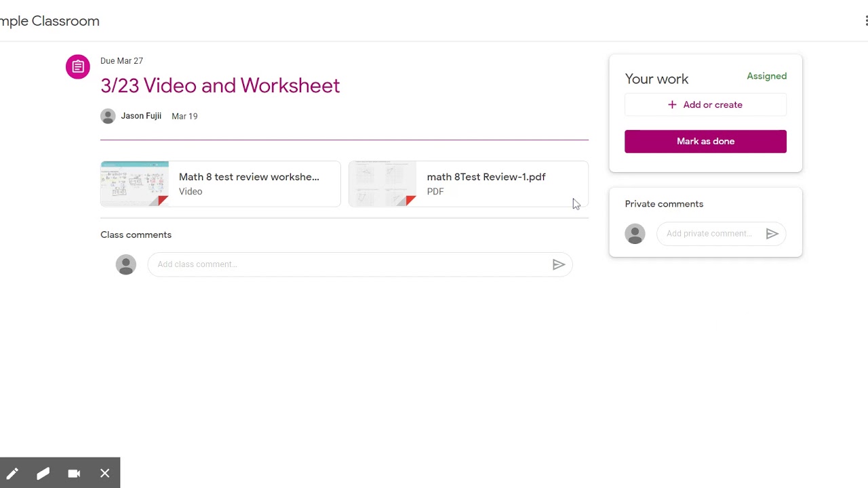Click the Jason Fujii name
Viewport: 868px width, 488px height.
(141, 116)
